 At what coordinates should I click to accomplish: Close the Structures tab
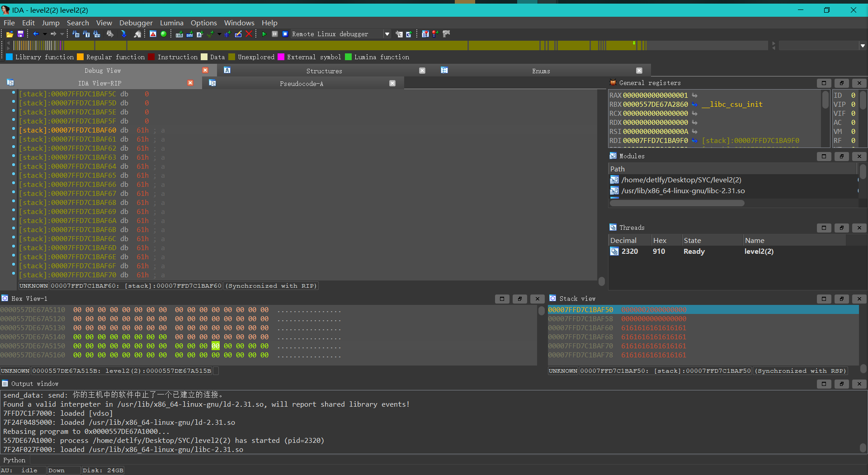coord(422,71)
